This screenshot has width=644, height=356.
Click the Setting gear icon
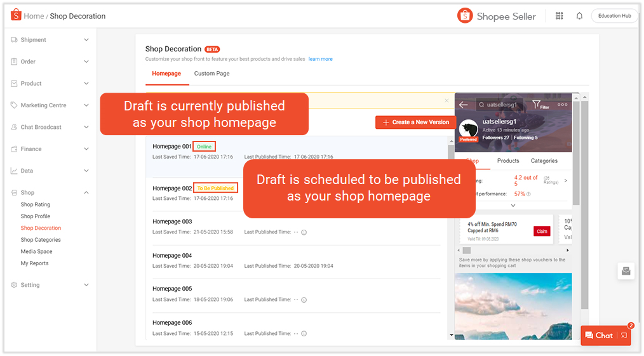tap(14, 285)
